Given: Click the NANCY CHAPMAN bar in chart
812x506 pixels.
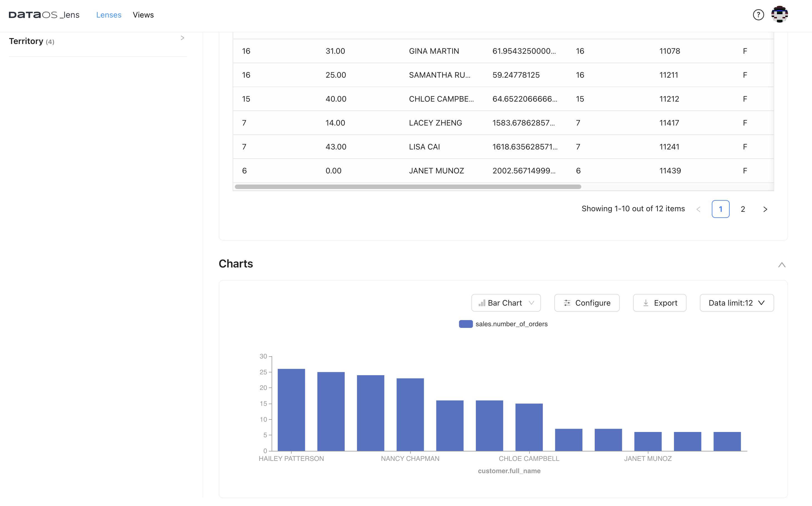Looking at the screenshot, I should 410,415.
